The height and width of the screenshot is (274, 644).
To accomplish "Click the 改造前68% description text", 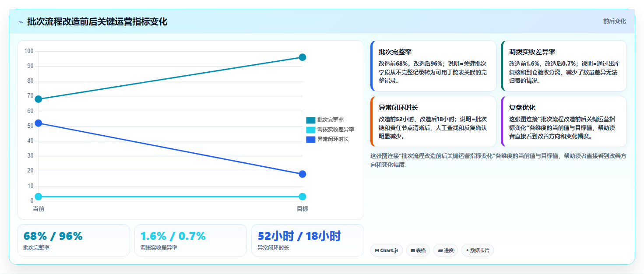I will (433, 72).
